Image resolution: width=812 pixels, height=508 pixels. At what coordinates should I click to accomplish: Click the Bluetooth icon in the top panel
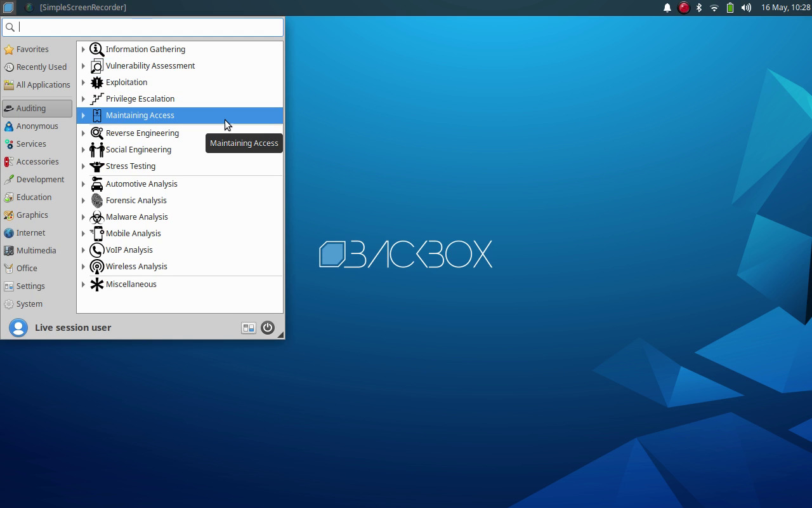pyautogui.click(x=699, y=8)
